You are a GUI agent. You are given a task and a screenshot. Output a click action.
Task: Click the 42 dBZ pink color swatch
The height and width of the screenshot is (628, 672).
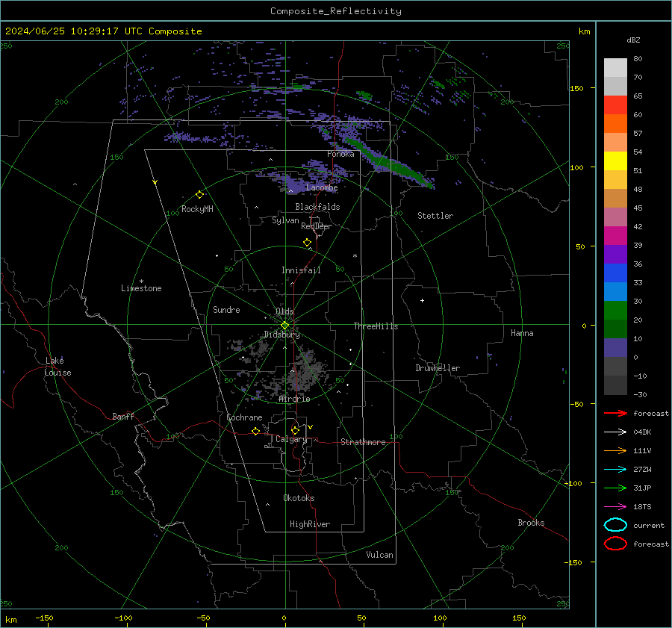coord(615,217)
